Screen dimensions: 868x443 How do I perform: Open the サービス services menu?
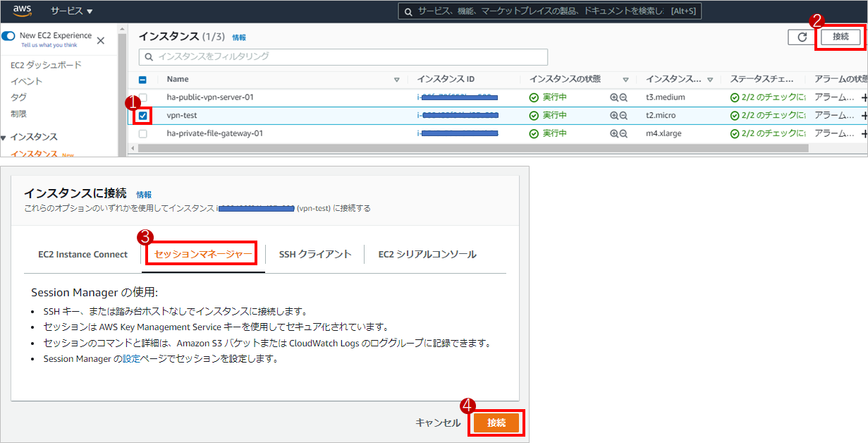point(71,11)
